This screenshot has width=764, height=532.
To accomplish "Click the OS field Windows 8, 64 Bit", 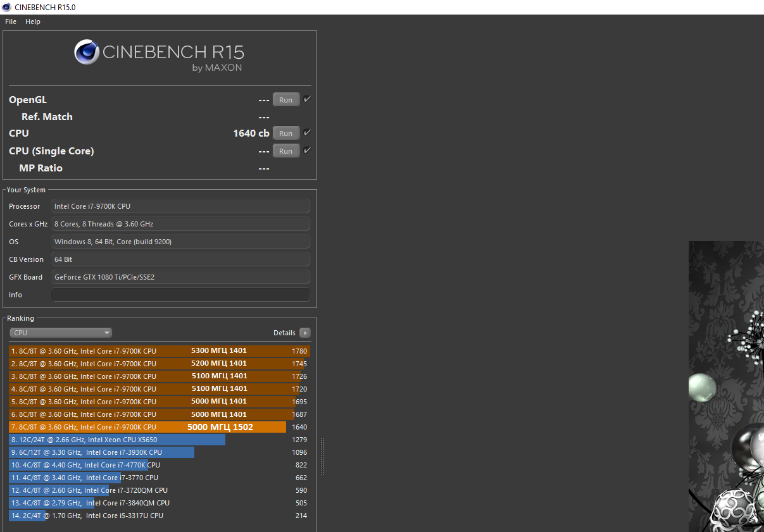I will [x=181, y=242].
